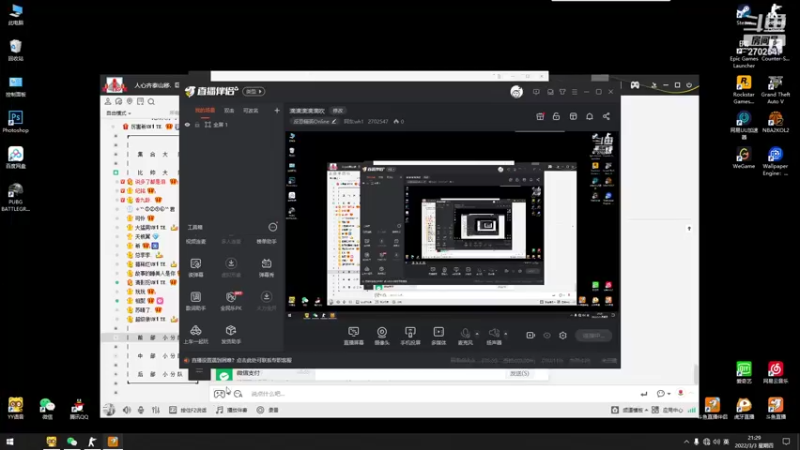The image size is (800, 450).
Task: Click the version switch pill button
Action: pyautogui.click(x=254, y=91)
